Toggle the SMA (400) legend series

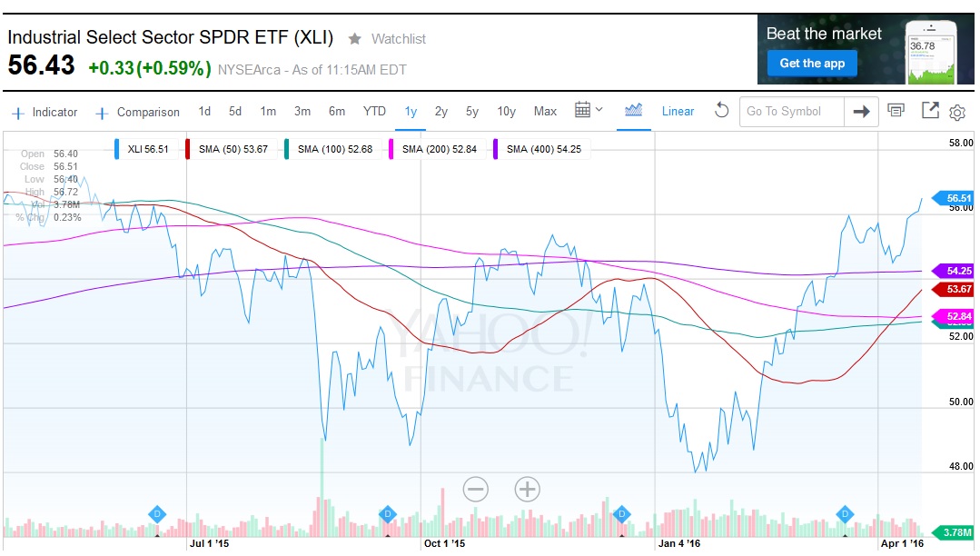tap(543, 149)
